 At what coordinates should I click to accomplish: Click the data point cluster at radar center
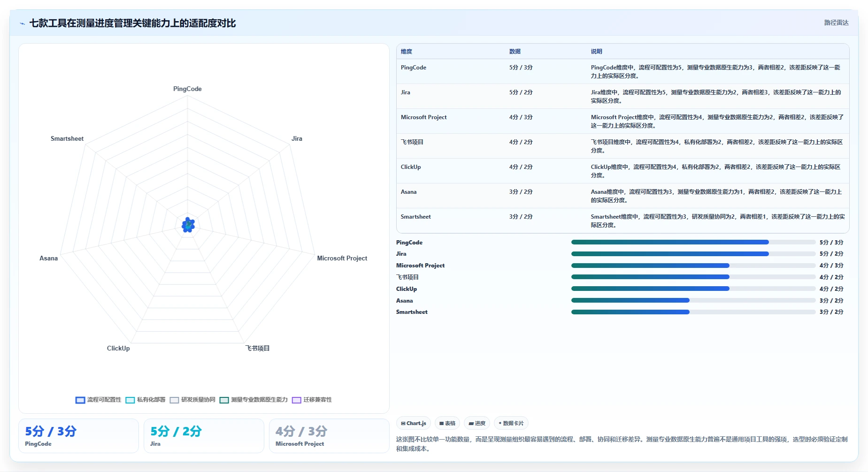[x=188, y=225]
